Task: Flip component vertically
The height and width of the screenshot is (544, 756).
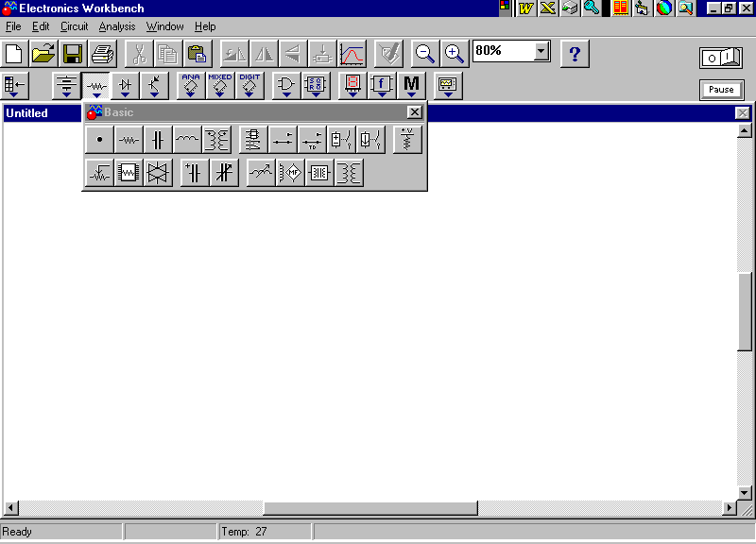Action: coord(293,54)
